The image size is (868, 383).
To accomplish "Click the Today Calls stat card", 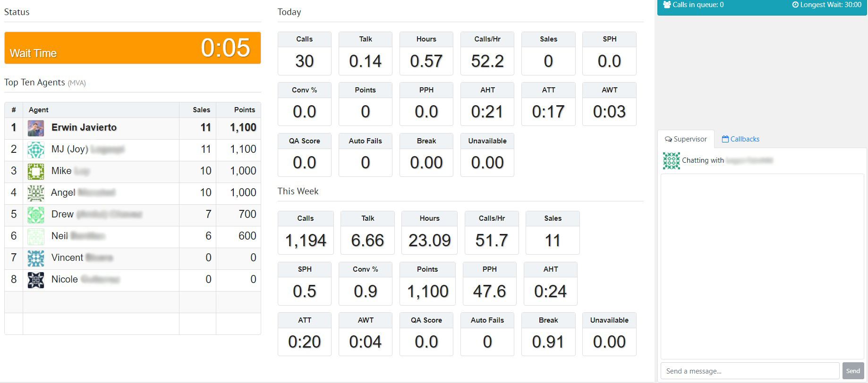I will coord(305,53).
